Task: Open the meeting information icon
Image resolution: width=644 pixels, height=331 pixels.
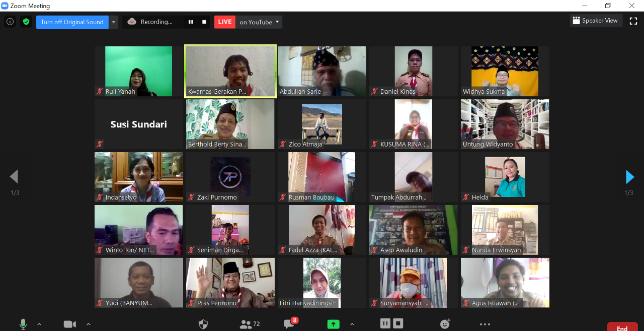Action: [x=10, y=22]
